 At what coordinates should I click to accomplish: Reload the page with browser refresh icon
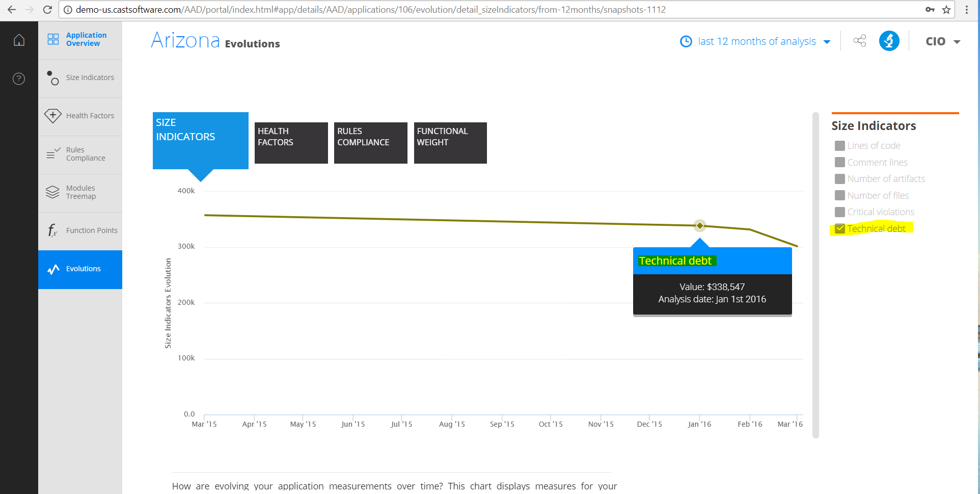tap(47, 10)
